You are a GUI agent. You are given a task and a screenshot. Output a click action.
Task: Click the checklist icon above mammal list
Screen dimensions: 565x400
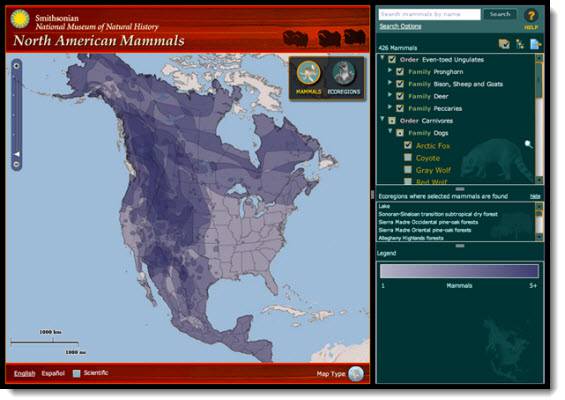click(x=504, y=44)
